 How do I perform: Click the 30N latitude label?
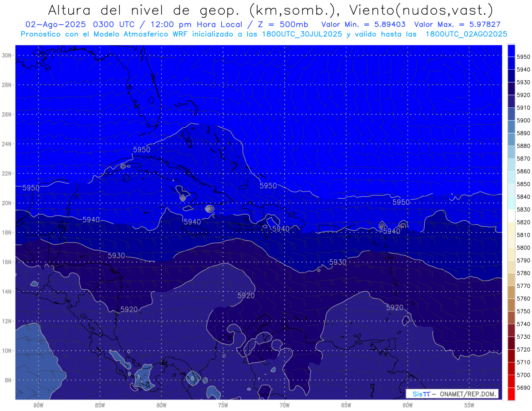tap(7, 55)
